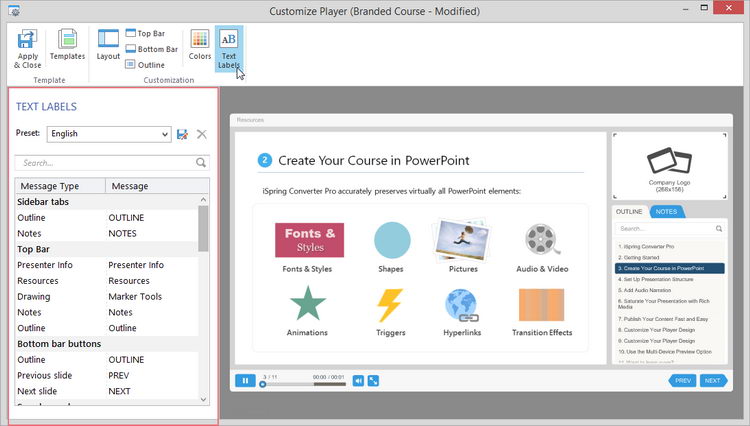This screenshot has height=426, width=750.
Task: Edit the NOTES message under Sidebar tabs
Action: pyautogui.click(x=122, y=233)
